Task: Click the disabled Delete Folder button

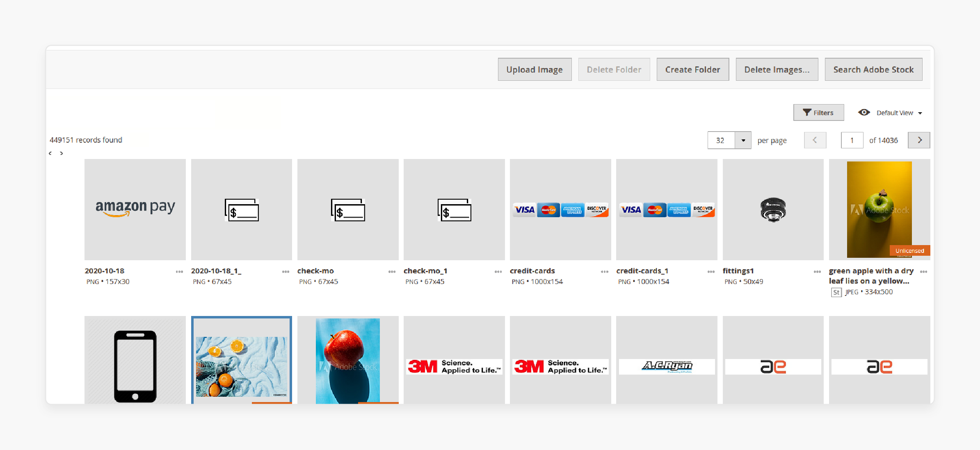Action: [x=614, y=70]
